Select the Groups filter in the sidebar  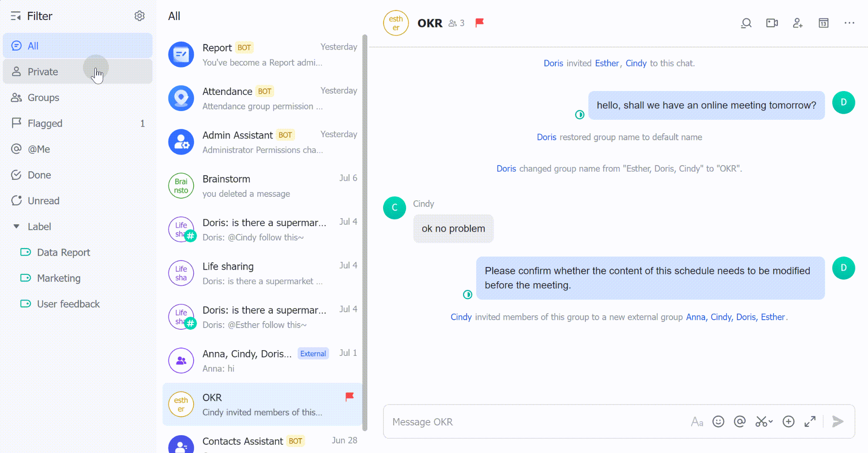[x=44, y=98]
